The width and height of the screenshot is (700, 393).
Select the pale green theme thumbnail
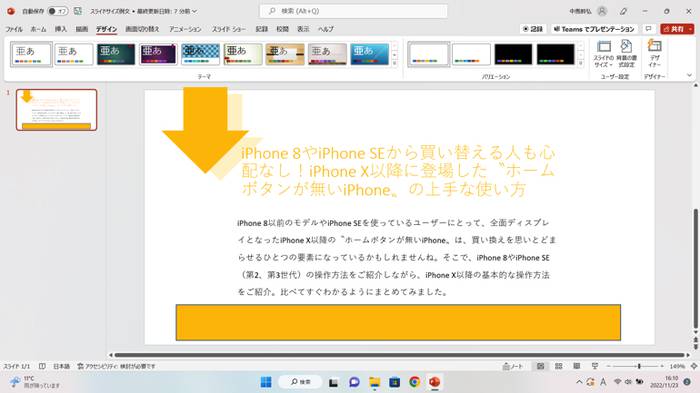tap(243, 54)
